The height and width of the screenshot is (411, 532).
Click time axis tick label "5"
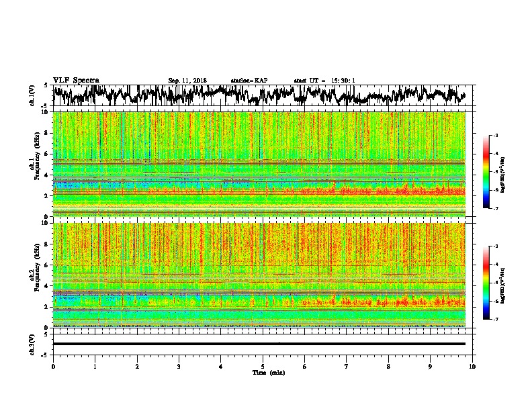pyautogui.click(x=263, y=367)
